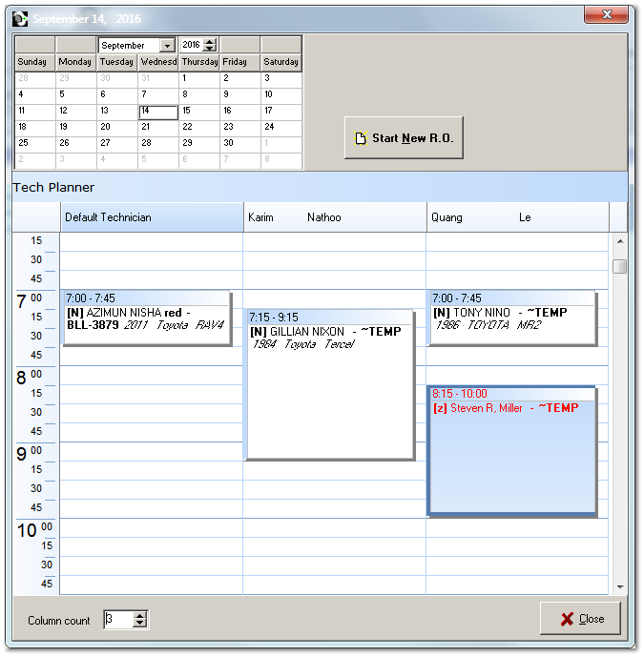Click the 8 o'clock hour label
The width and height of the screenshot is (644, 657).
click(x=21, y=378)
